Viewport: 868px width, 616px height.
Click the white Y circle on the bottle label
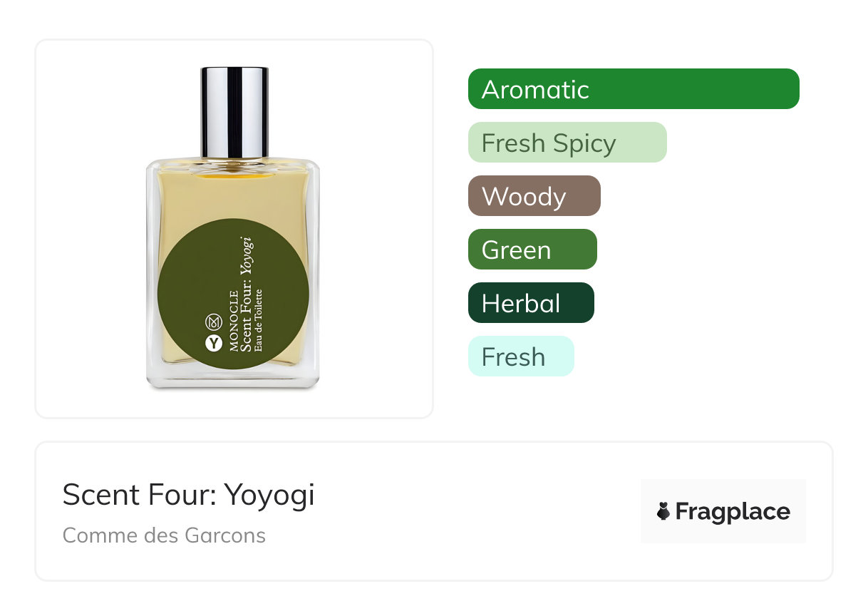214,343
